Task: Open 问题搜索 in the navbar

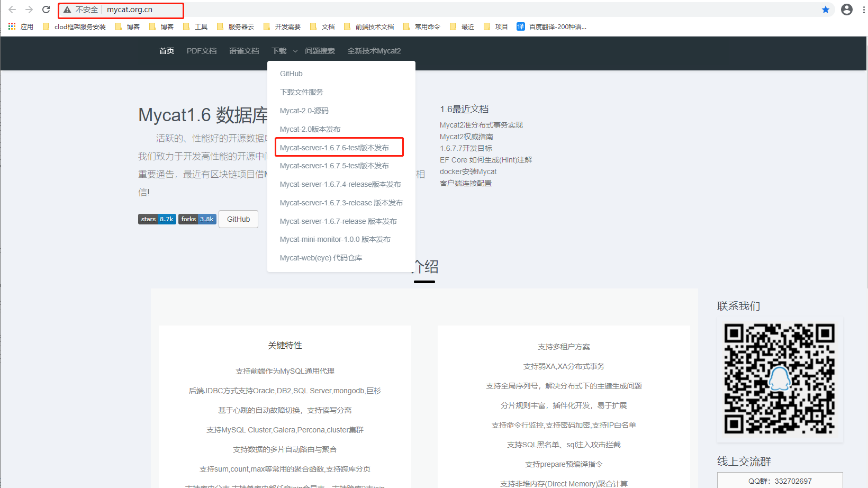Action: tap(320, 51)
